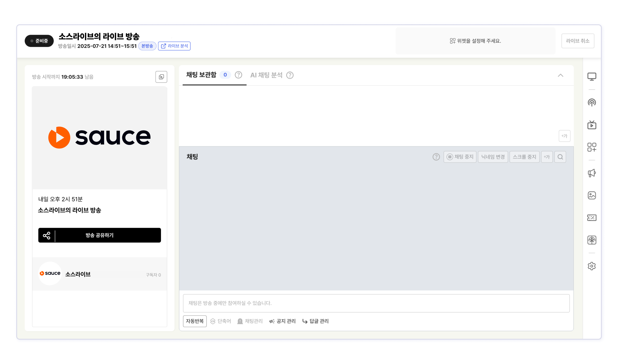Open the TV video playback icon
Screen dimensions: 618x364
point(592,125)
